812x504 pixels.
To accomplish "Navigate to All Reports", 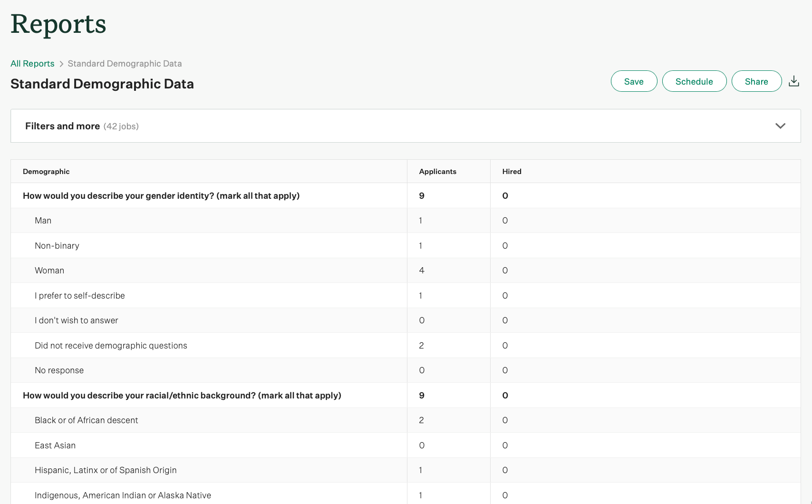I will [32, 63].
